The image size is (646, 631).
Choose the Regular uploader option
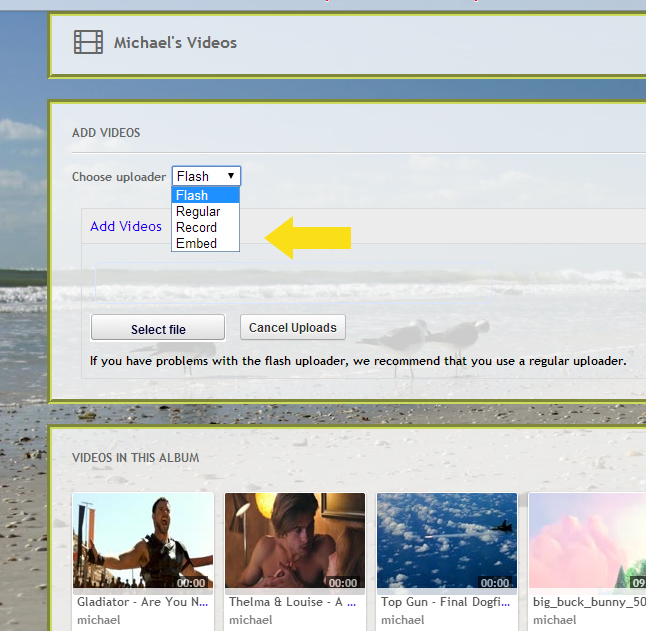pos(205,212)
